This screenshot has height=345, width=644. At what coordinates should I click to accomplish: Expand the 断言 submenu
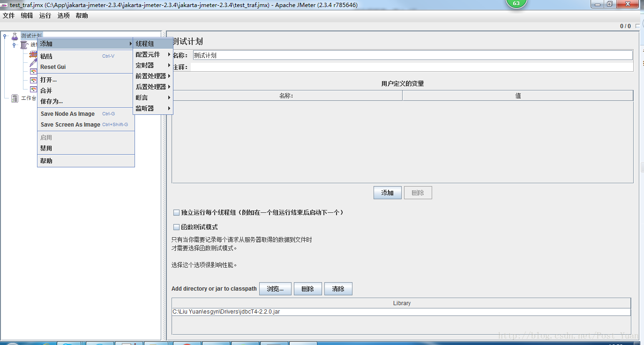point(153,97)
